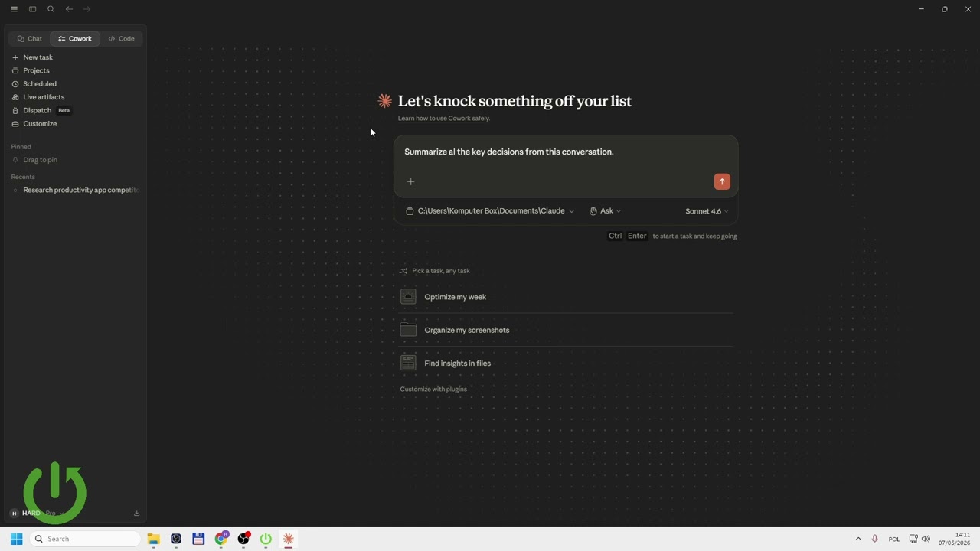Open Dispatch Beta section

click(x=75, y=110)
